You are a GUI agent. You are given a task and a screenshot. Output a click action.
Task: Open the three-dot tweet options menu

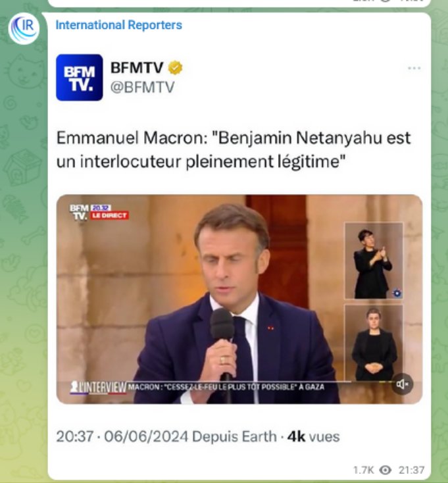pyautogui.click(x=414, y=68)
